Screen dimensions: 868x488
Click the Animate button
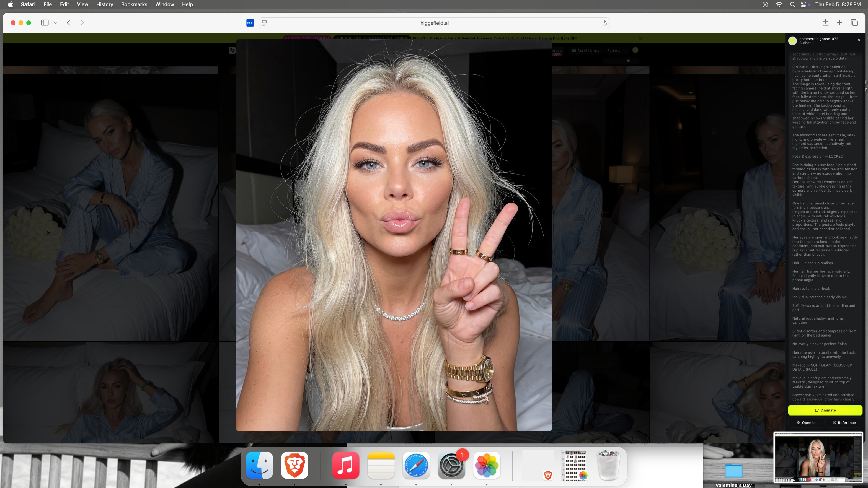(825, 410)
